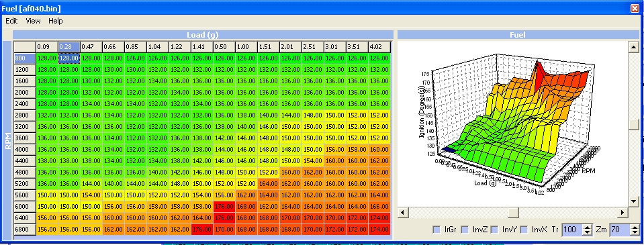This screenshot has height=245, width=644.
Task: Click the red 176.00 cell in 6400 row
Action: [224, 218]
